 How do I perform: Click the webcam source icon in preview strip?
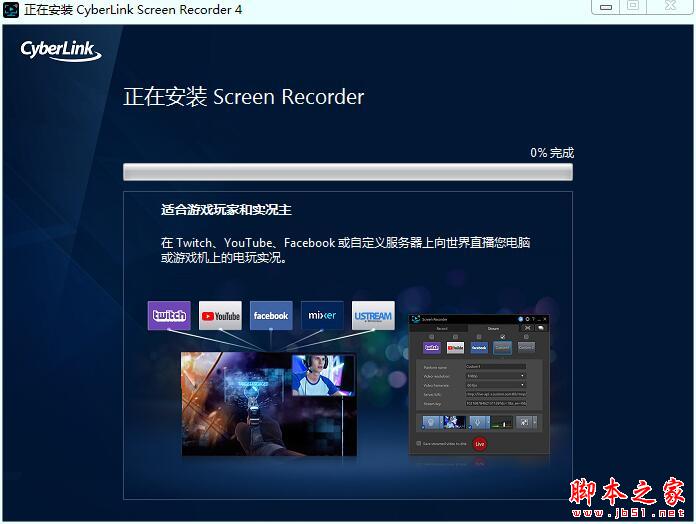tap(431, 422)
